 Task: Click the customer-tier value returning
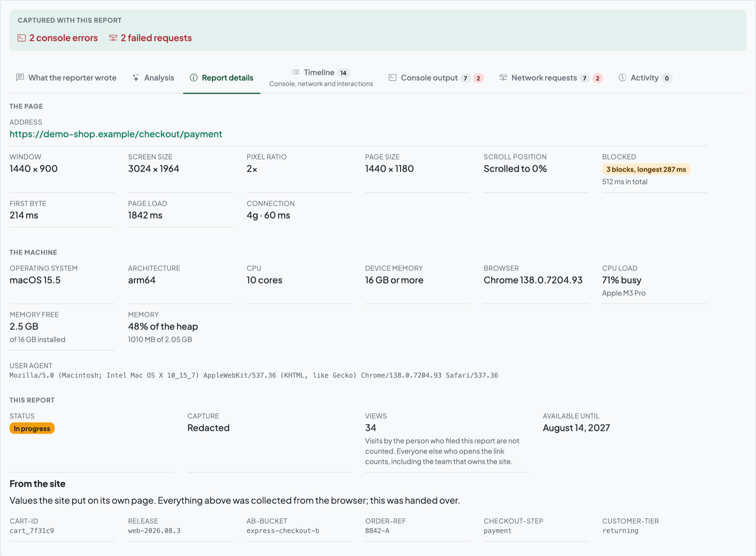[x=620, y=531]
